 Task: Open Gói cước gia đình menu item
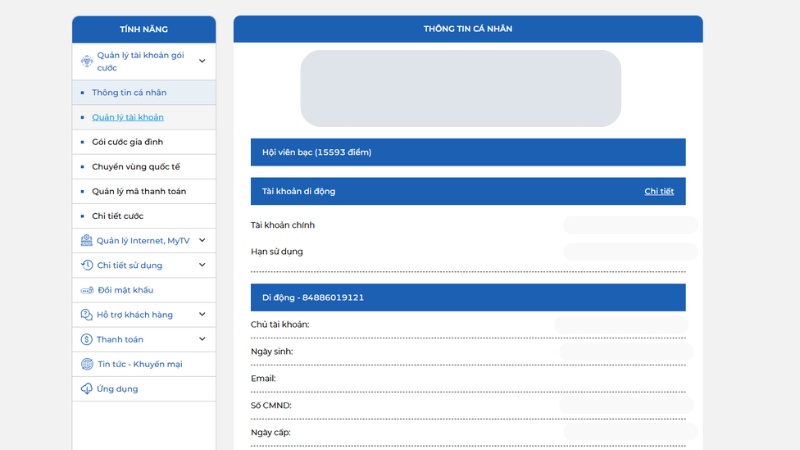pyautogui.click(x=127, y=142)
